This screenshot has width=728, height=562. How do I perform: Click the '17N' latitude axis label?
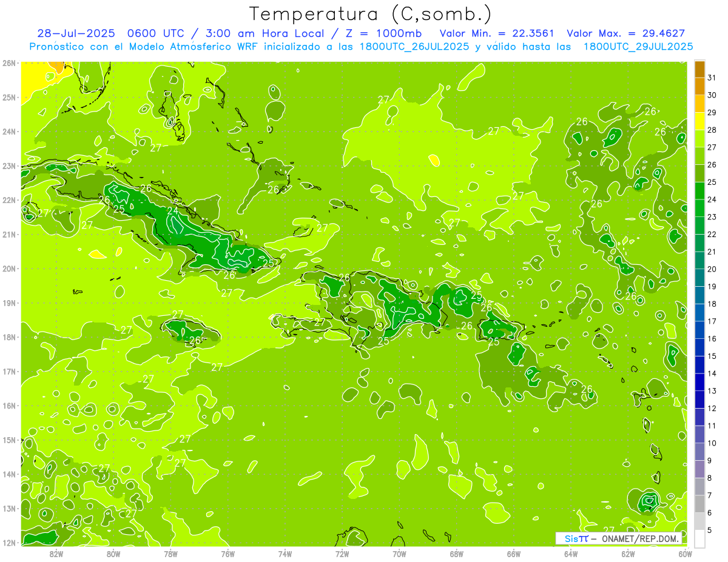pos(9,372)
